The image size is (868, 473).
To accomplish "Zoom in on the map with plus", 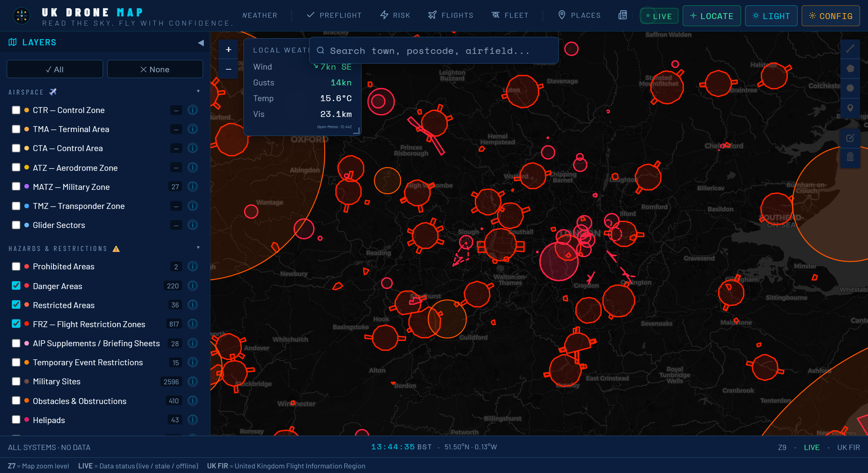I will click(229, 50).
